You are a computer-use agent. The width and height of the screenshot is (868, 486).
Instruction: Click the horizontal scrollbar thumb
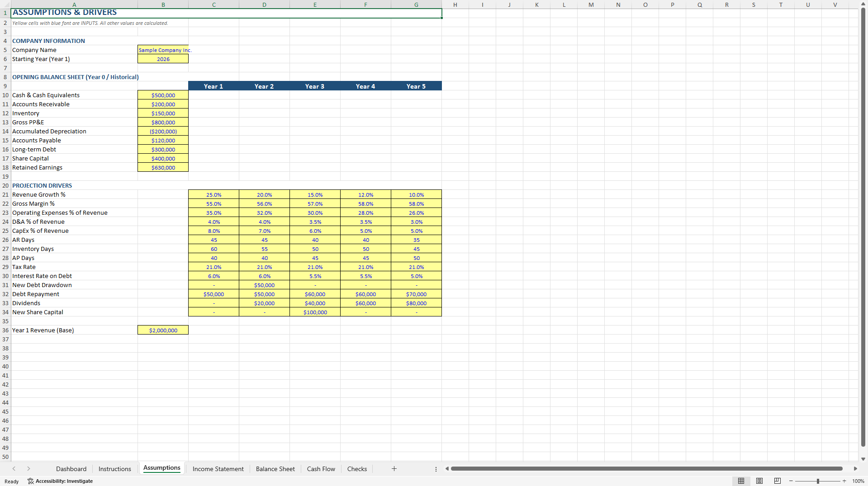point(647,468)
